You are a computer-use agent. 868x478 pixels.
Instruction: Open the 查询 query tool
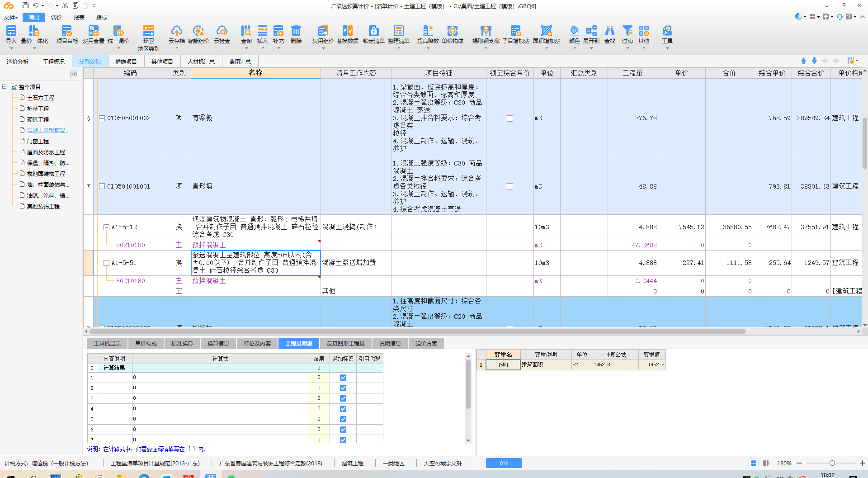click(246, 34)
